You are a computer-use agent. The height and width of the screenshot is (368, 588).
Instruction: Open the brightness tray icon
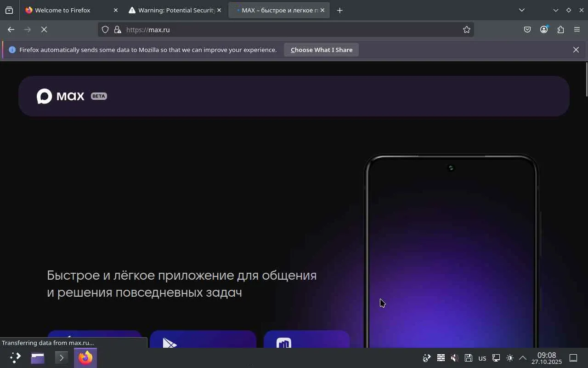510,358
